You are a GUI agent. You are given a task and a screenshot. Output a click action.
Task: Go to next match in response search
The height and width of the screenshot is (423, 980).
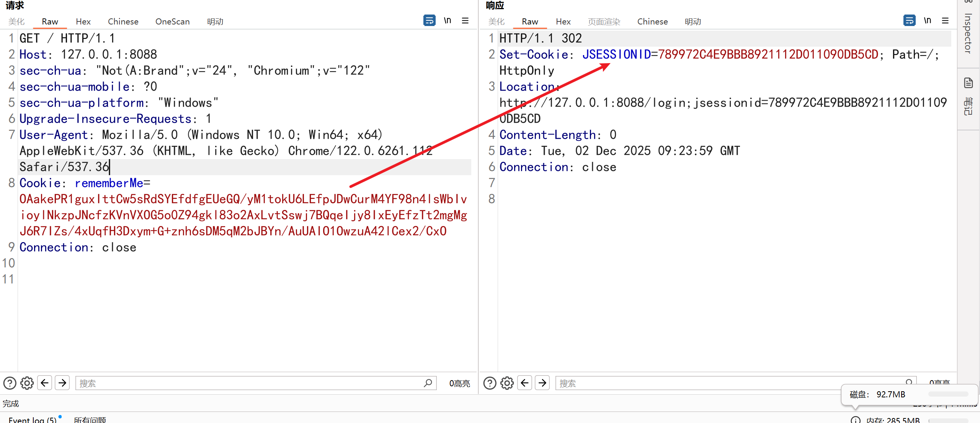tap(542, 383)
